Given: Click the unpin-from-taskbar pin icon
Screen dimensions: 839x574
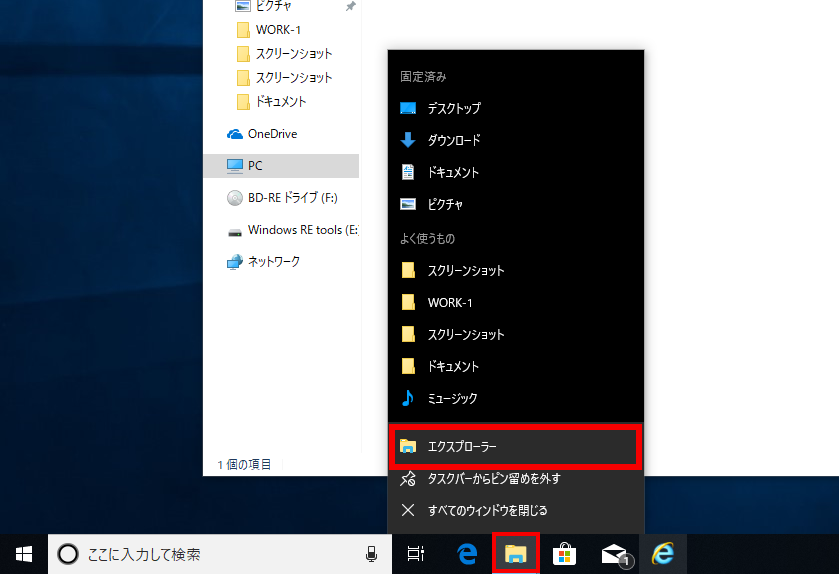Looking at the screenshot, I should coord(408,478).
